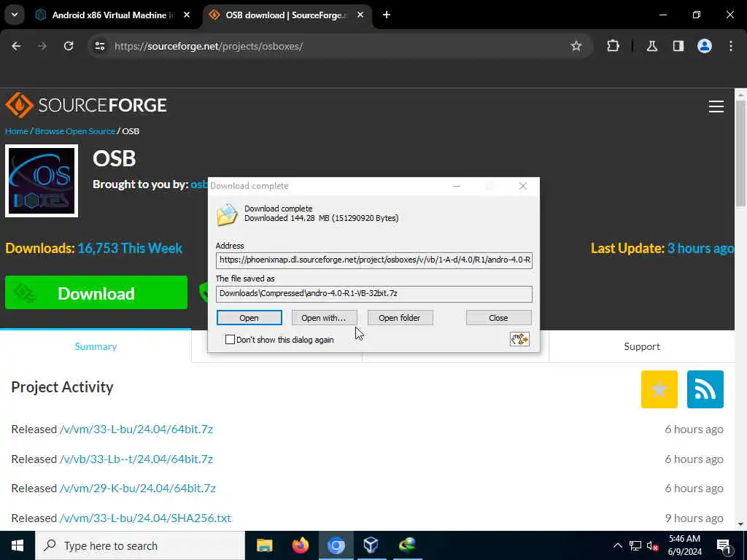
Task: Select the OSB download SourceForge tab
Action: 286,15
